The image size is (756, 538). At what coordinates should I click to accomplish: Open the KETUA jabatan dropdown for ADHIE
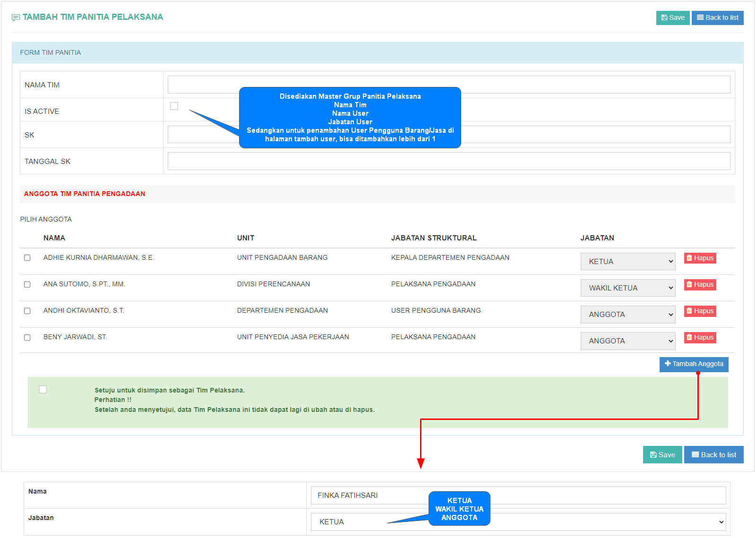coord(627,262)
